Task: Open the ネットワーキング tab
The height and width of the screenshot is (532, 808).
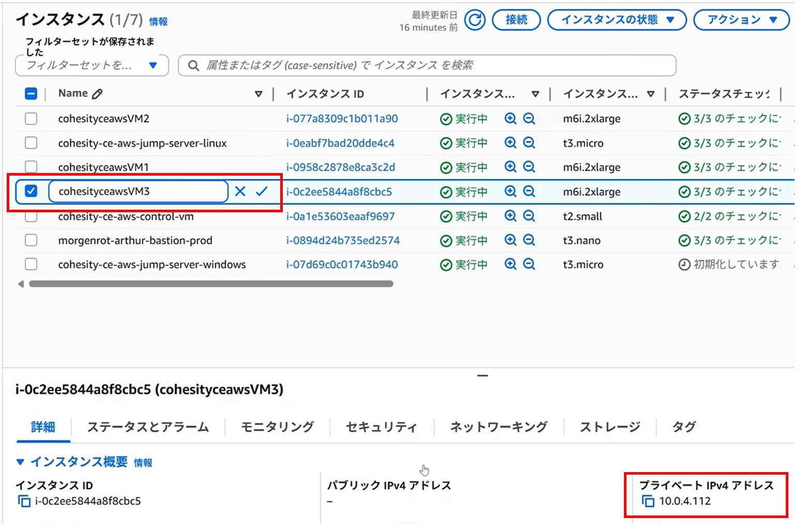Action: coord(499,427)
